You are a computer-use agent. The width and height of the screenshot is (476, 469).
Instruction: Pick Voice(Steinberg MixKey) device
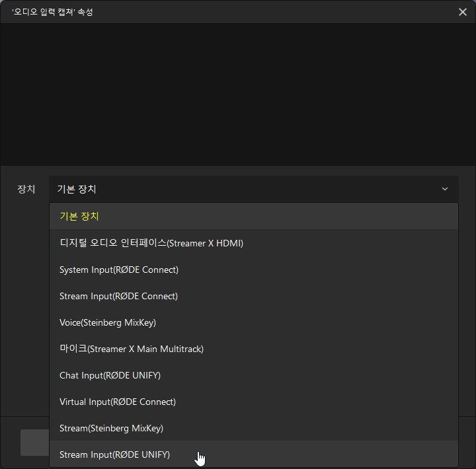pyautogui.click(x=254, y=322)
